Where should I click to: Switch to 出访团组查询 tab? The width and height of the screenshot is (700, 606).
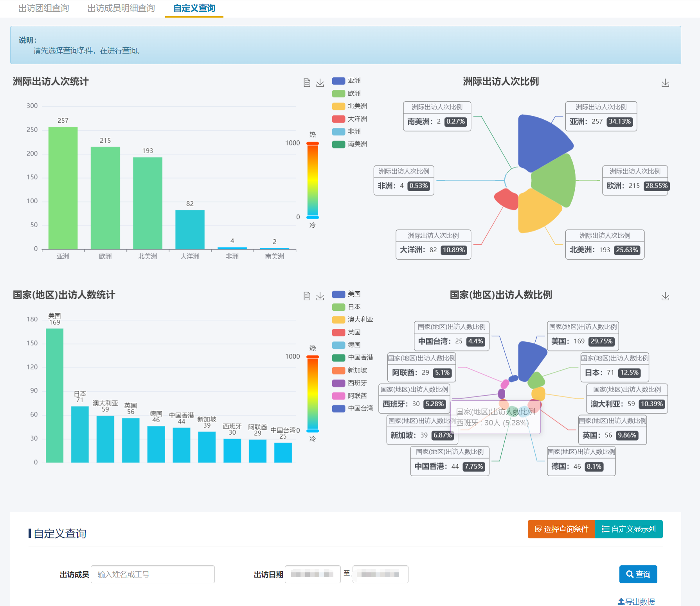pos(43,8)
